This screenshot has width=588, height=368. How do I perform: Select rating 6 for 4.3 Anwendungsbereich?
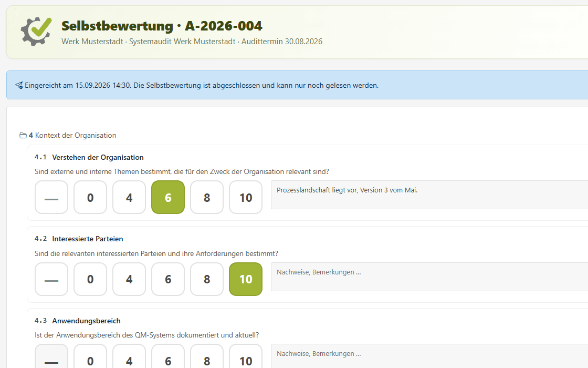point(168,356)
